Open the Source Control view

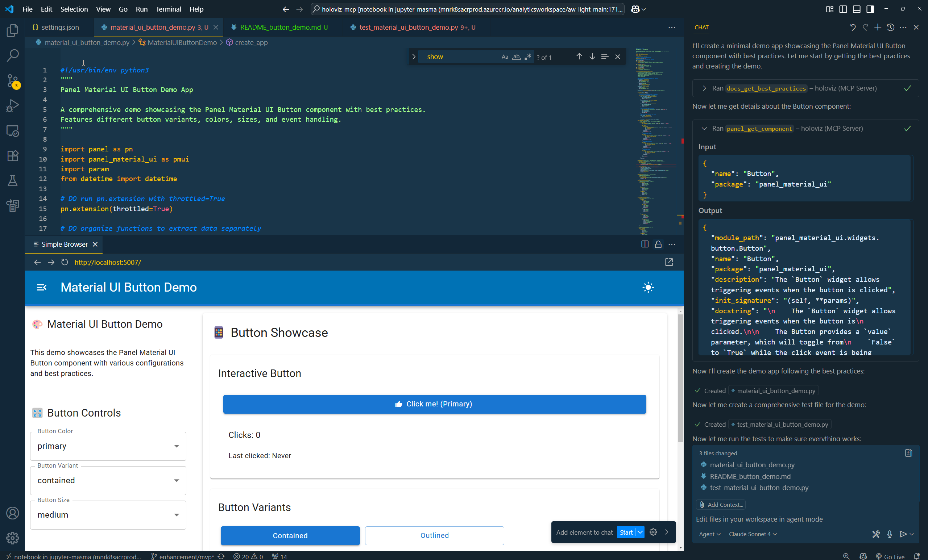pyautogui.click(x=12, y=81)
